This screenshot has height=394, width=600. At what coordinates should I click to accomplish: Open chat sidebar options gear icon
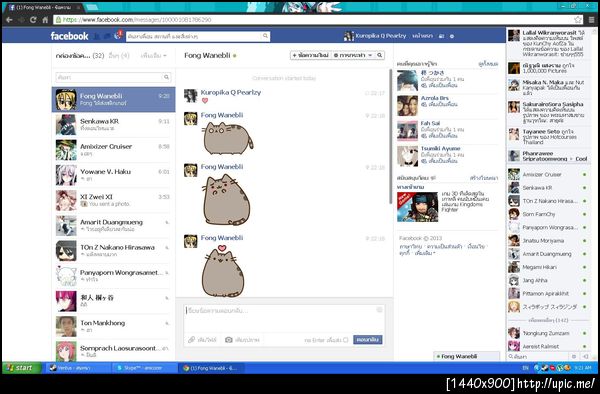point(574,356)
